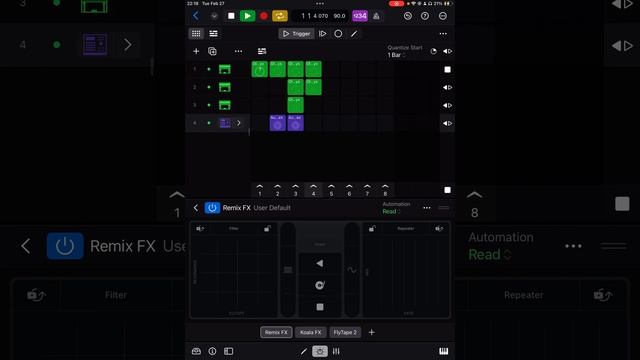This screenshot has width=640, height=360.
Task: Expand track 4 with its chevron
Action: click(x=239, y=123)
